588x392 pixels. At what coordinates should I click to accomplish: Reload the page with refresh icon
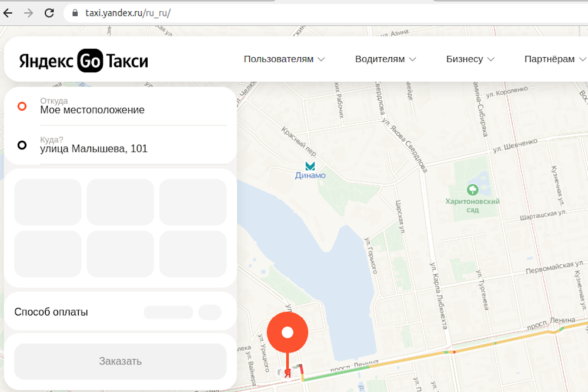(x=49, y=12)
